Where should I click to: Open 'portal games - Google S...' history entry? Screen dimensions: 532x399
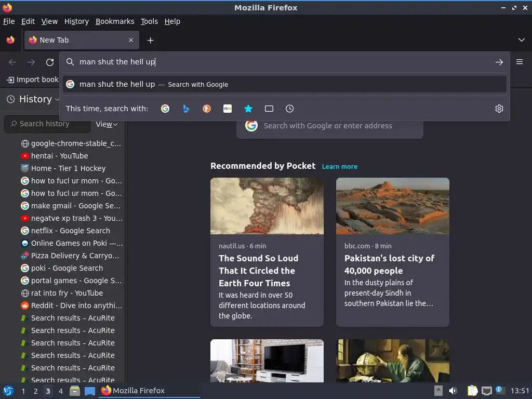point(71,281)
